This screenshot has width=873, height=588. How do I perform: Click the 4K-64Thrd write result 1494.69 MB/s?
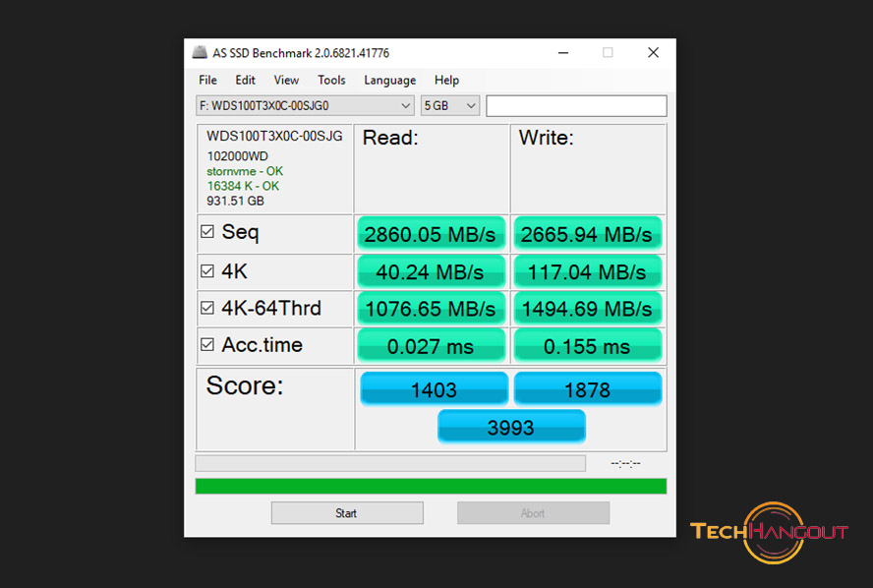pos(587,309)
